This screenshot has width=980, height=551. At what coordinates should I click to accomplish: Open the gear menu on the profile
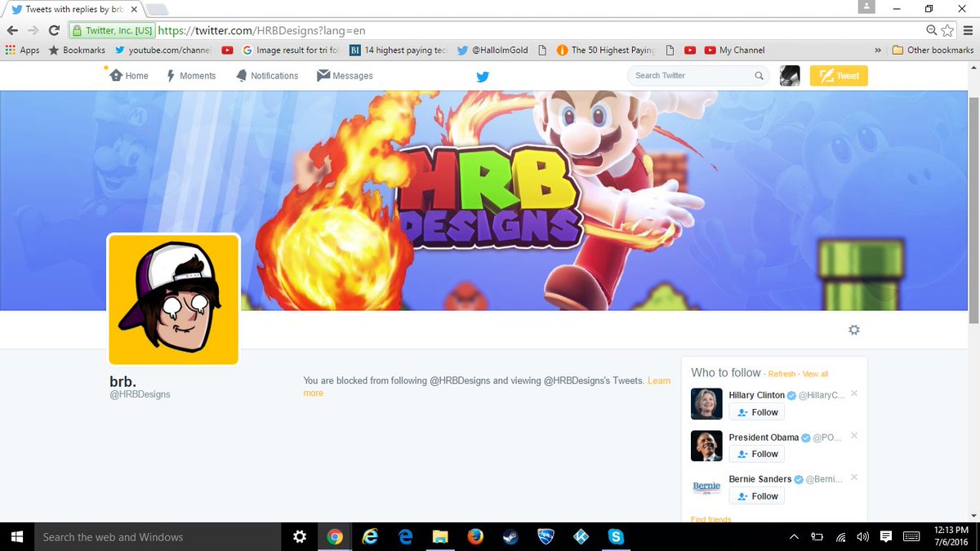pos(854,330)
